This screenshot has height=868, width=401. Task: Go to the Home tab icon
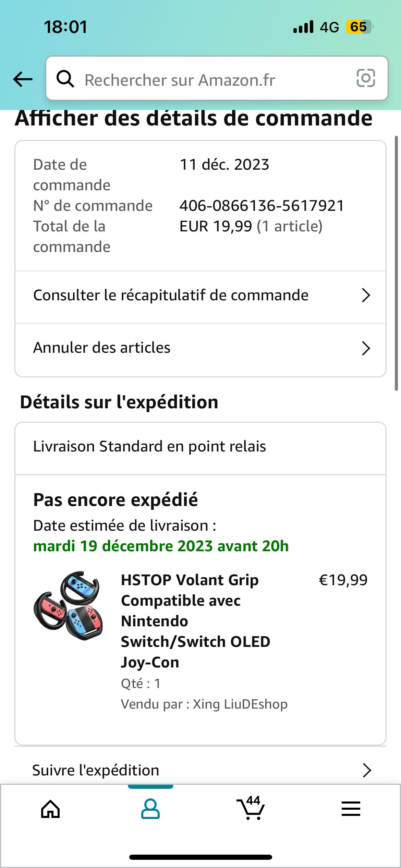(50, 809)
